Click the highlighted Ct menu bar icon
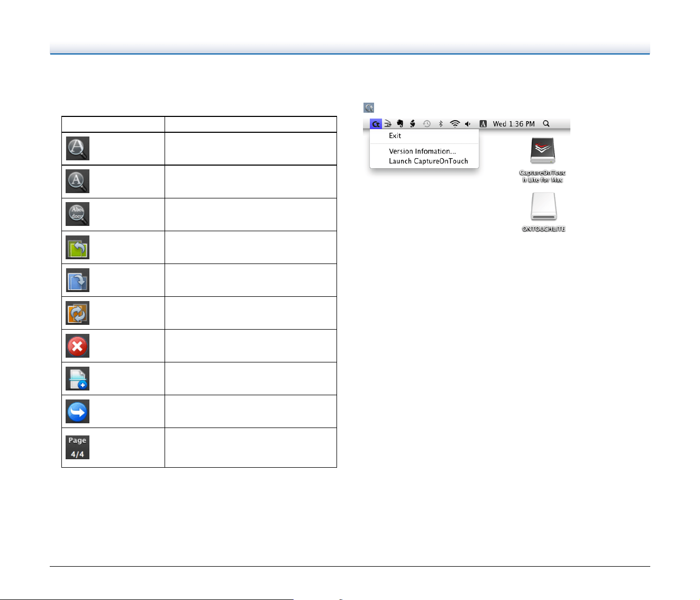Screen dimensions: 700x600 tap(376, 124)
